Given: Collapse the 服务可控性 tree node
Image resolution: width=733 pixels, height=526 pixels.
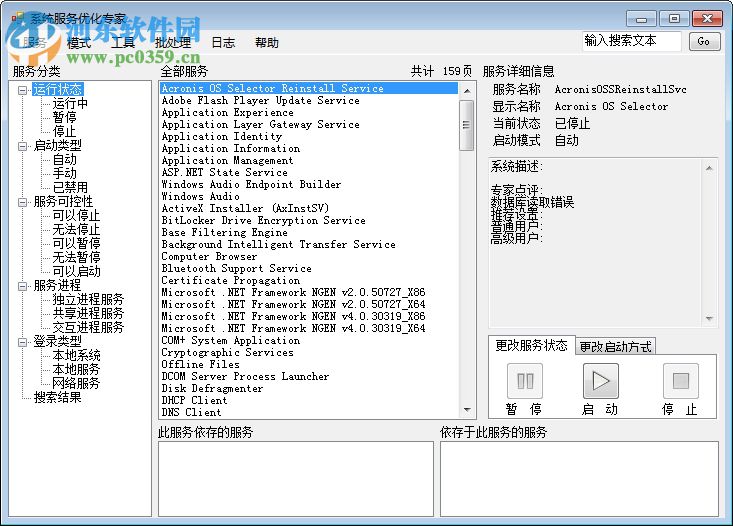Looking at the screenshot, I should 22,202.
